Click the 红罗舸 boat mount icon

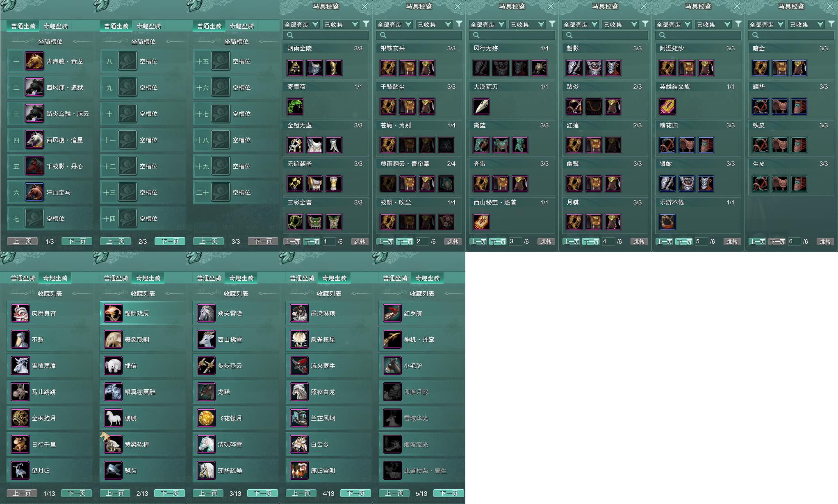point(392,313)
